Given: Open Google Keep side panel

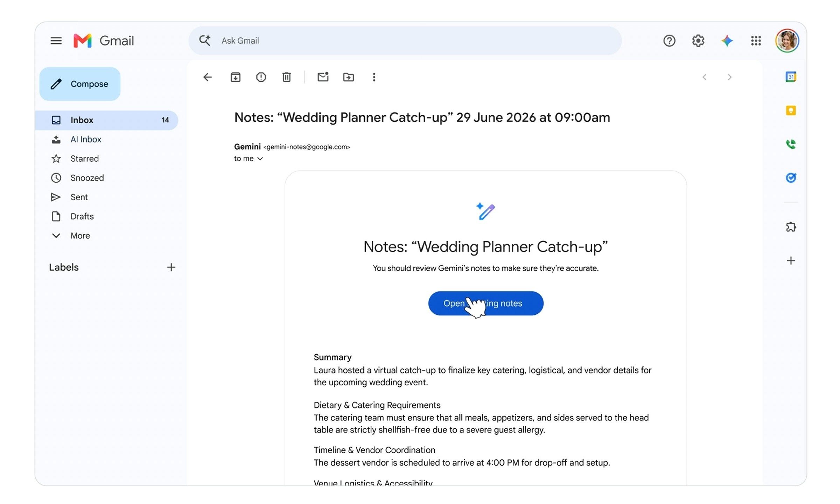Looking at the screenshot, I should (791, 110).
